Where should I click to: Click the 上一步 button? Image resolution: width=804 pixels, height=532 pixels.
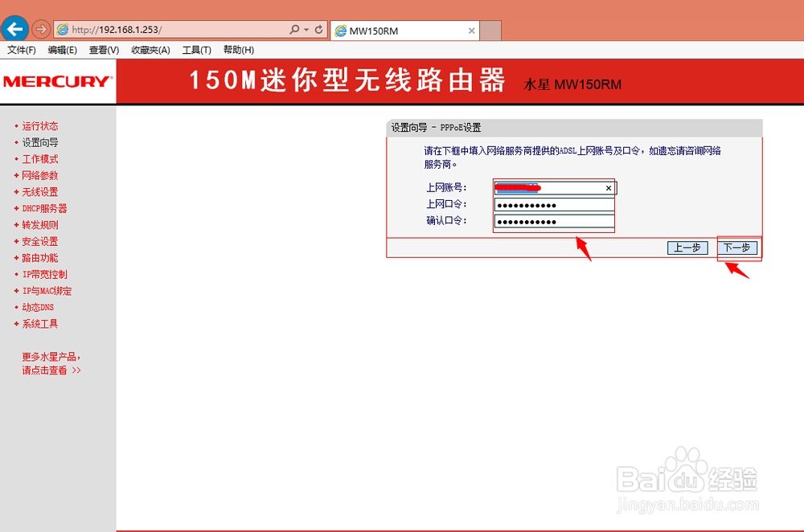[687, 248]
